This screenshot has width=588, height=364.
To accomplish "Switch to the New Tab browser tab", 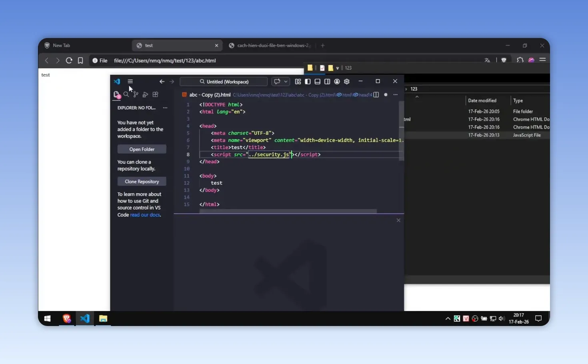I will [x=85, y=45].
